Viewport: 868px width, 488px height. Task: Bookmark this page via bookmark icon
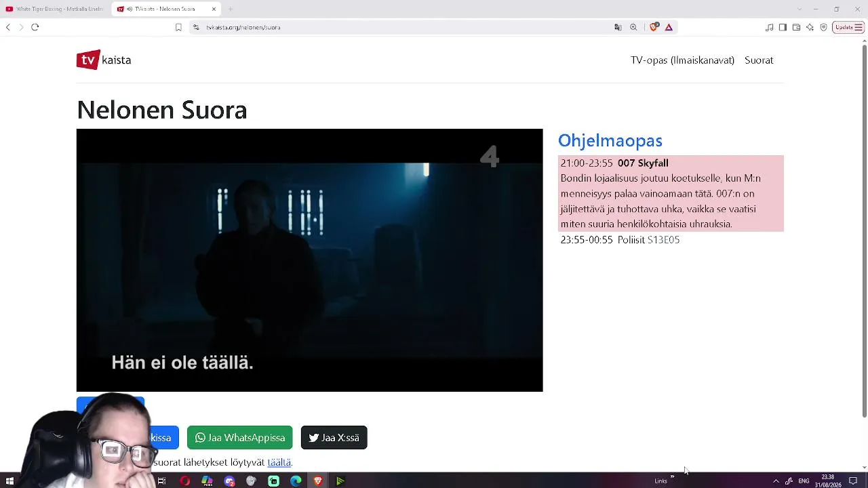point(178,27)
